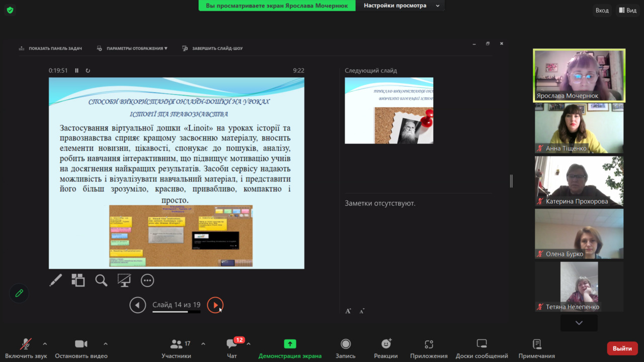Viewport: 644px width, 362px height.
Task: Click "Вы просматриваете экран Ярослава Мочернюк" banner
Action: pos(277,6)
